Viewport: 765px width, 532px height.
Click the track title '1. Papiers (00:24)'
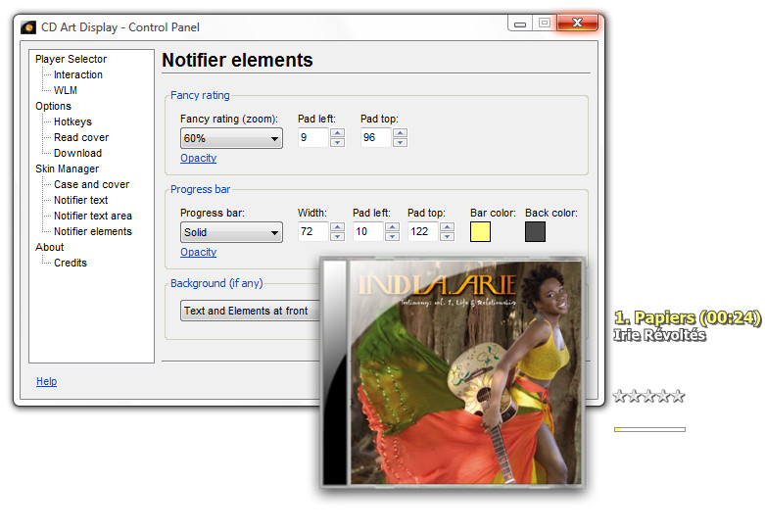click(x=688, y=317)
